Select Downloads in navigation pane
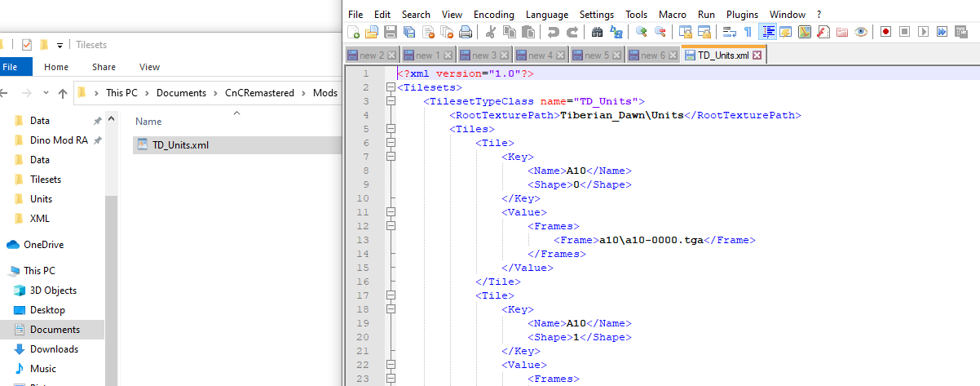The width and height of the screenshot is (980, 386). [x=54, y=349]
